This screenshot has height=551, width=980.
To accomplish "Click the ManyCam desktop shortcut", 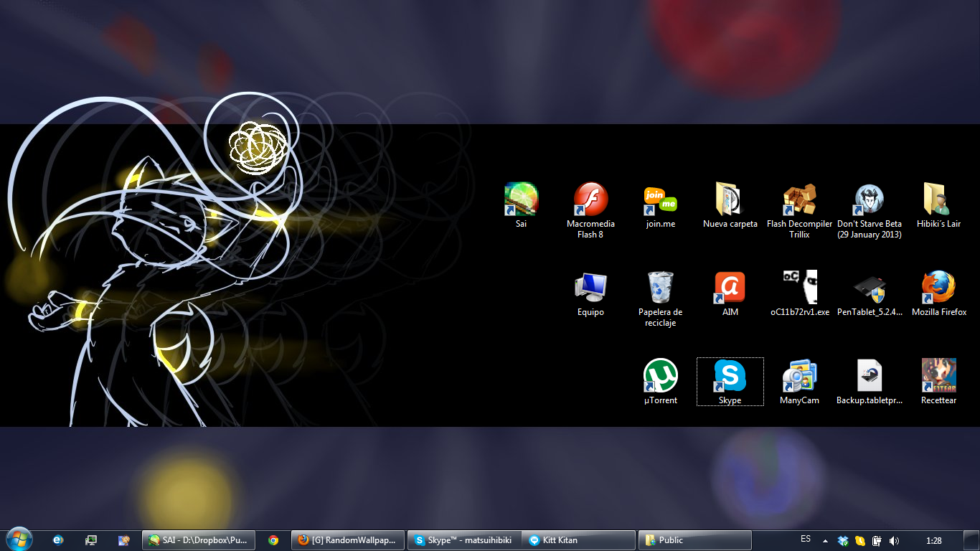I will (799, 377).
